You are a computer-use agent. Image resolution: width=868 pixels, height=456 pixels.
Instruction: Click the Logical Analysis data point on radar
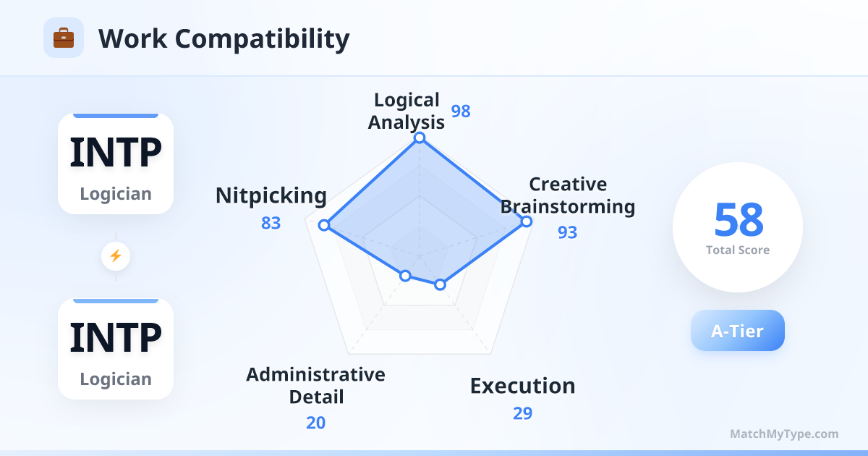click(x=419, y=138)
